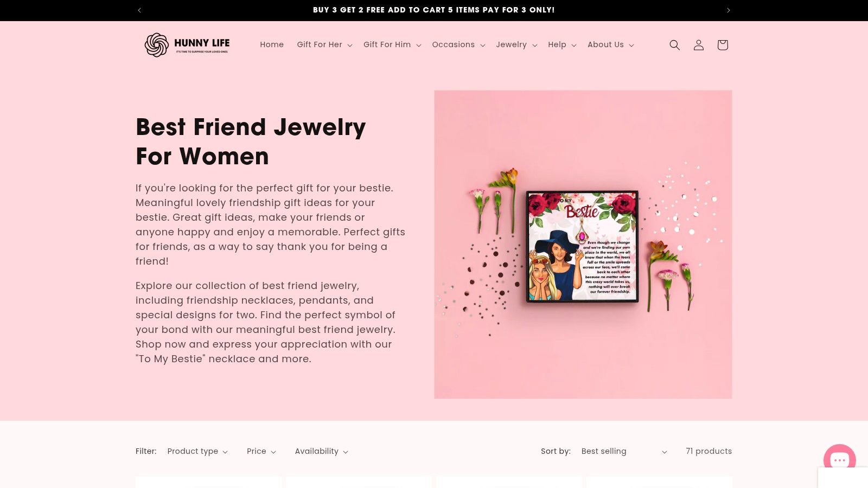Open the shopping cart icon
The height and width of the screenshot is (488, 868).
pyautogui.click(x=723, y=45)
